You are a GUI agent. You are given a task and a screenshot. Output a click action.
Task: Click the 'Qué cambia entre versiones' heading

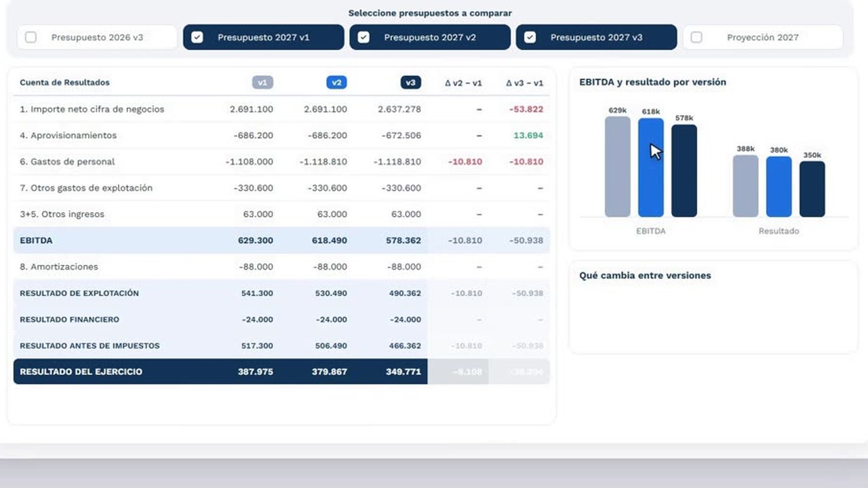(645, 276)
